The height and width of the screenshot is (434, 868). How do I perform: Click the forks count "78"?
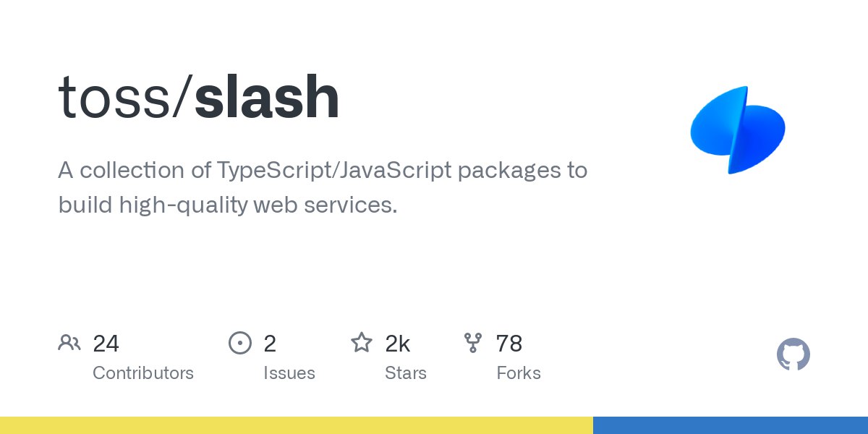pos(509,344)
